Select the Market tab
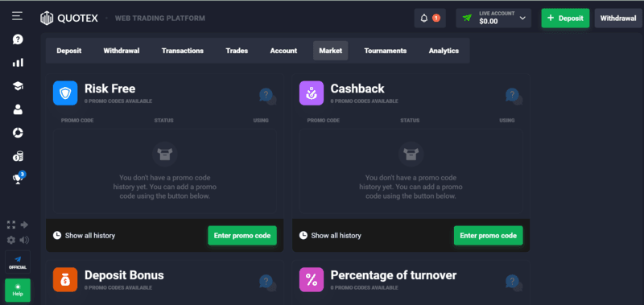 pos(331,51)
